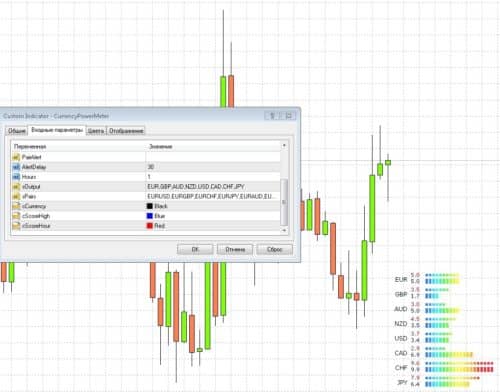500x392 pixels.
Task: Click the Отмена cancel button
Action: coord(235,249)
